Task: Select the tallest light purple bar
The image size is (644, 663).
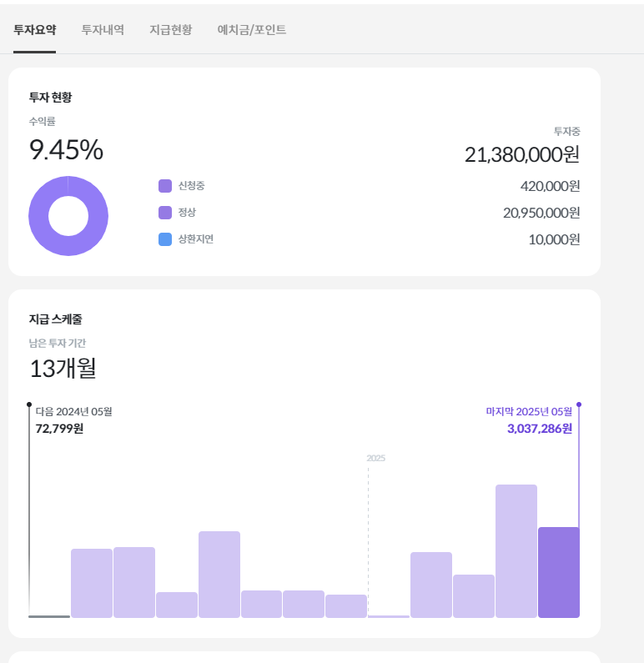Action: pyautogui.click(x=516, y=551)
